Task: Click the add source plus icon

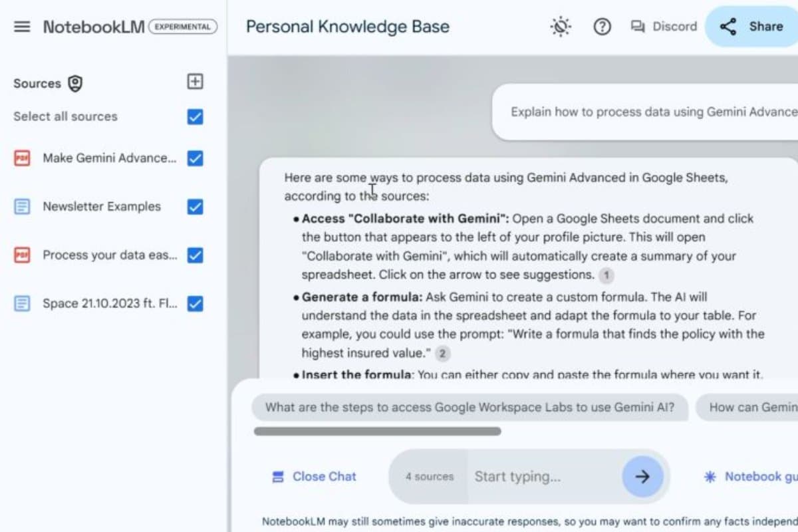Action: click(195, 82)
